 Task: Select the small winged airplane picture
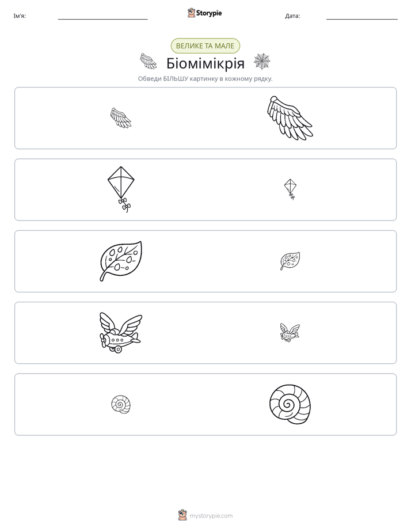(x=290, y=333)
